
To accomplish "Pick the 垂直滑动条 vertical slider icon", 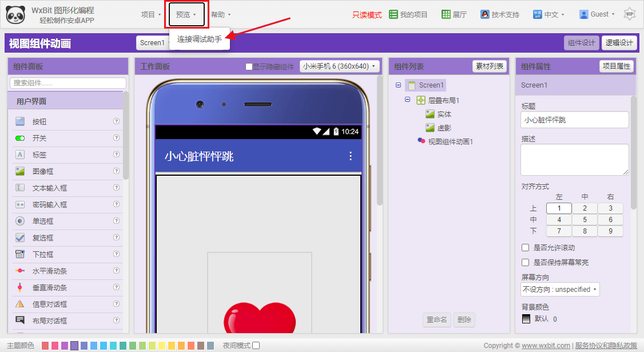I will pos(19,287).
